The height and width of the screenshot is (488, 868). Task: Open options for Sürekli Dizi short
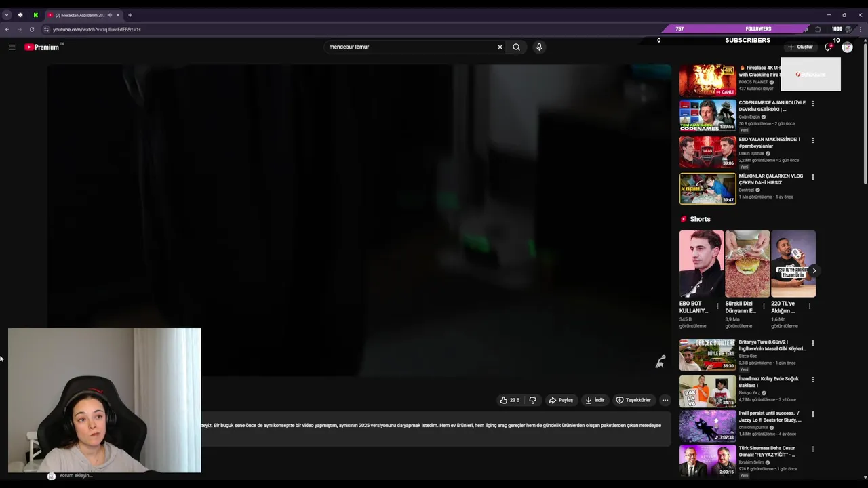(764, 306)
